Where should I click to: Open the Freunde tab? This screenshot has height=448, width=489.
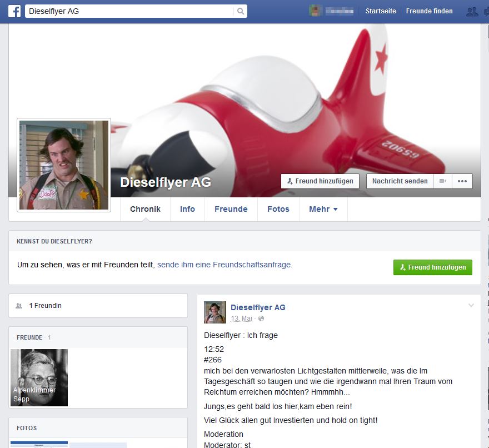pyautogui.click(x=231, y=209)
